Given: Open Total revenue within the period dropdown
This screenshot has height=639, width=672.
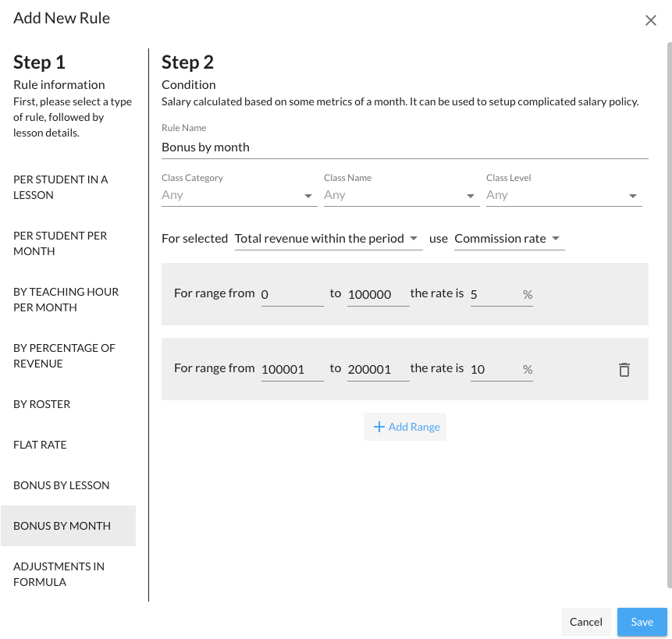Looking at the screenshot, I should pyautogui.click(x=328, y=239).
